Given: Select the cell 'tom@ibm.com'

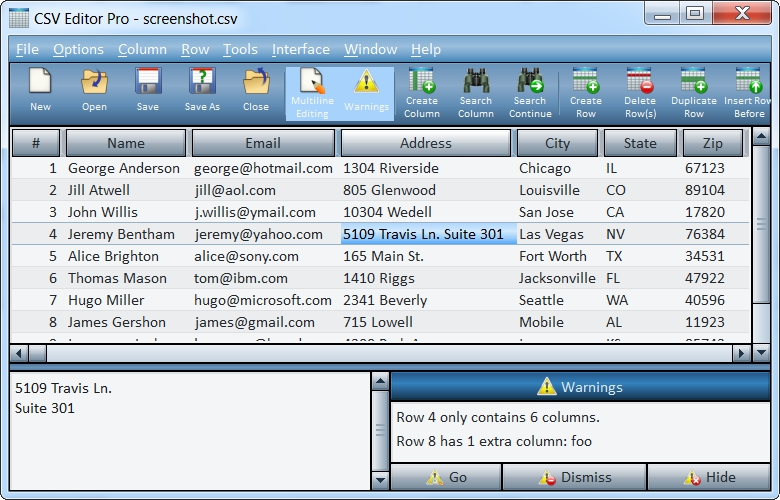Looking at the screenshot, I should click(241, 278).
